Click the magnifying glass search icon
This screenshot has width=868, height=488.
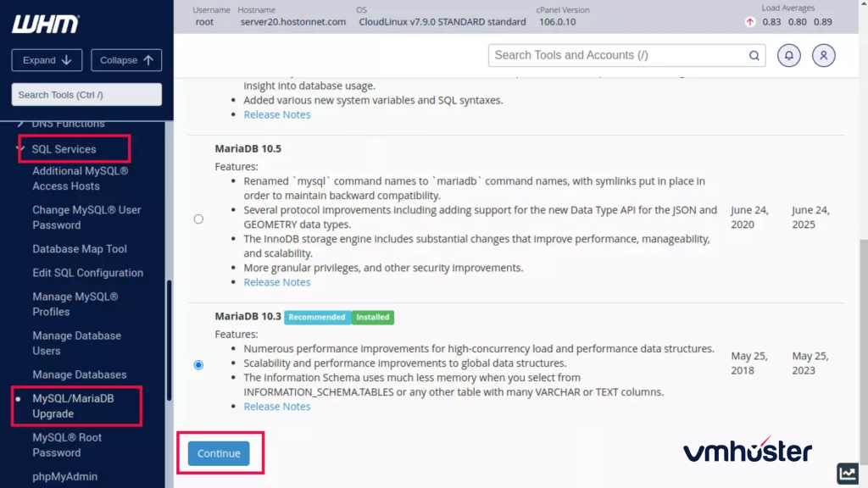coord(754,55)
